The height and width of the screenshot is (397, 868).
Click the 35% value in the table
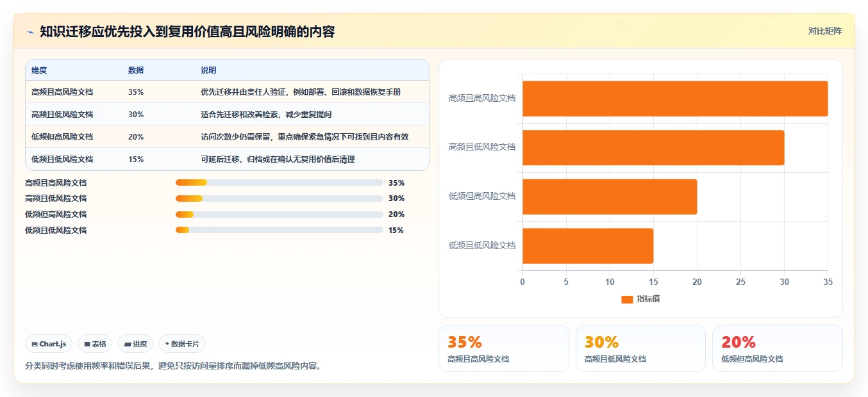[x=136, y=92]
